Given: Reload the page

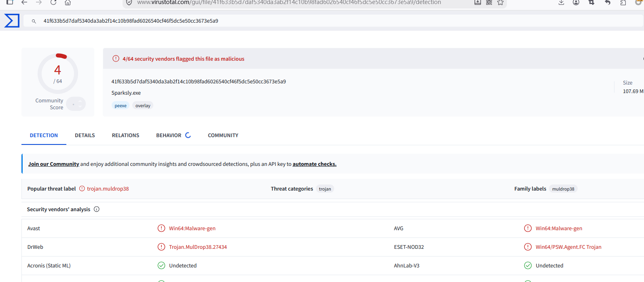Looking at the screenshot, I should pyautogui.click(x=53, y=2).
